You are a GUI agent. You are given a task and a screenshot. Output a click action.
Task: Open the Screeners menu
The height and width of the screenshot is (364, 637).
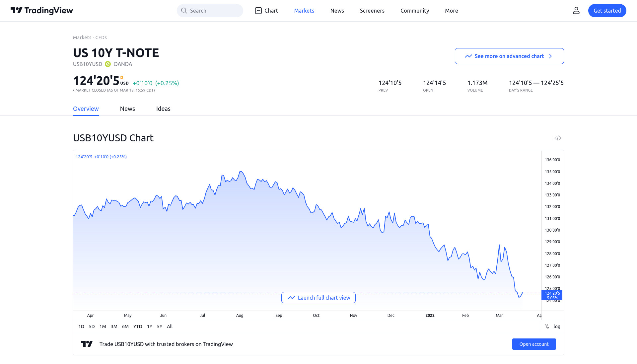(x=372, y=11)
